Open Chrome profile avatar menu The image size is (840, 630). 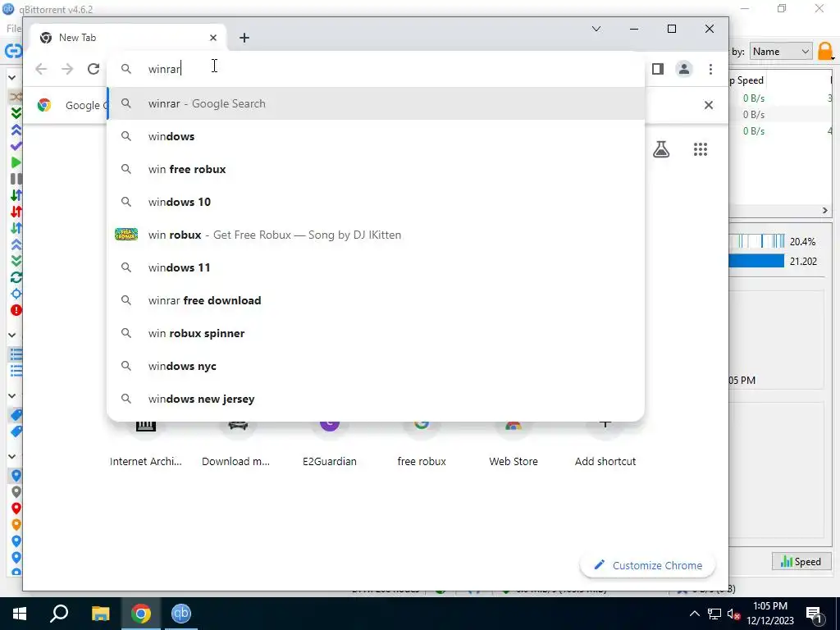click(x=684, y=69)
